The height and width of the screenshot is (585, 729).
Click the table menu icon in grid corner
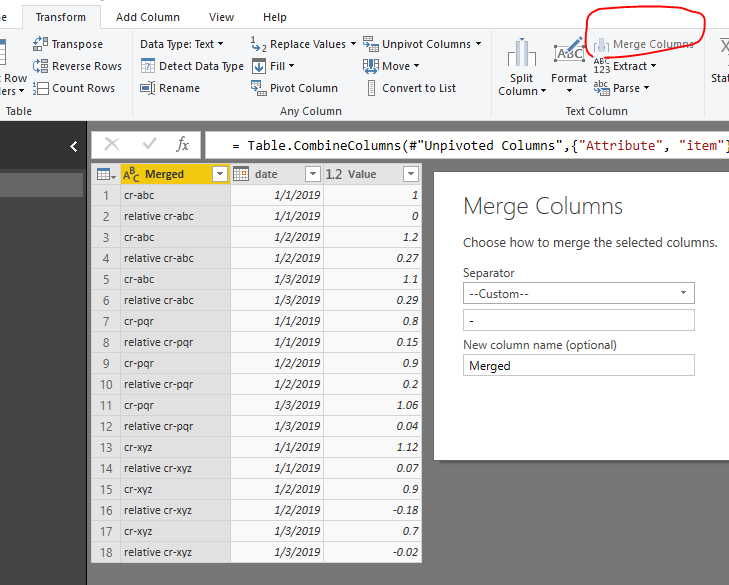pyautogui.click(x=106, y=174)
